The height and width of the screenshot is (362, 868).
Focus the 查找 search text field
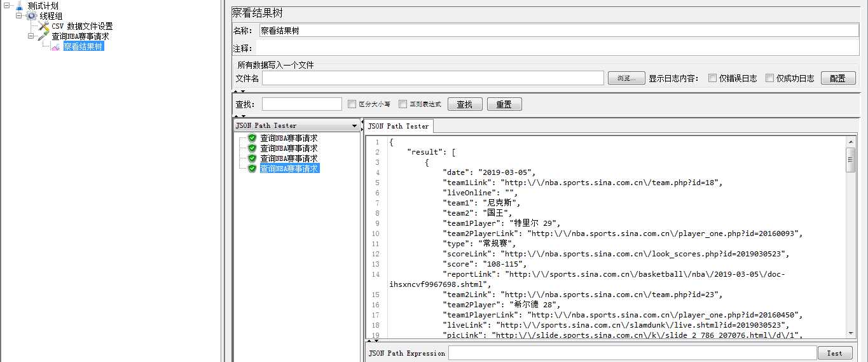click(x=301, y=104)
